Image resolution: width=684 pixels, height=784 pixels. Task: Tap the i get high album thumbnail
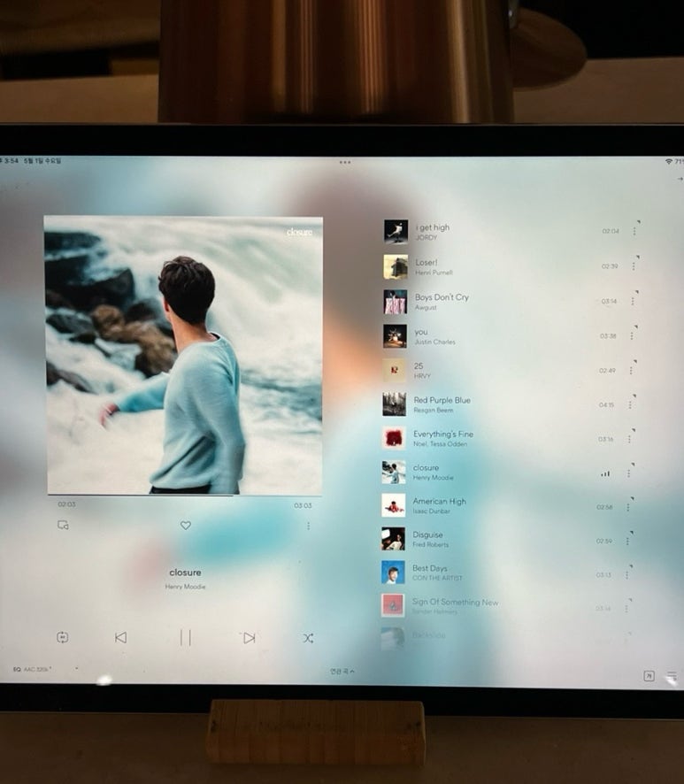[x=396, y=232]
